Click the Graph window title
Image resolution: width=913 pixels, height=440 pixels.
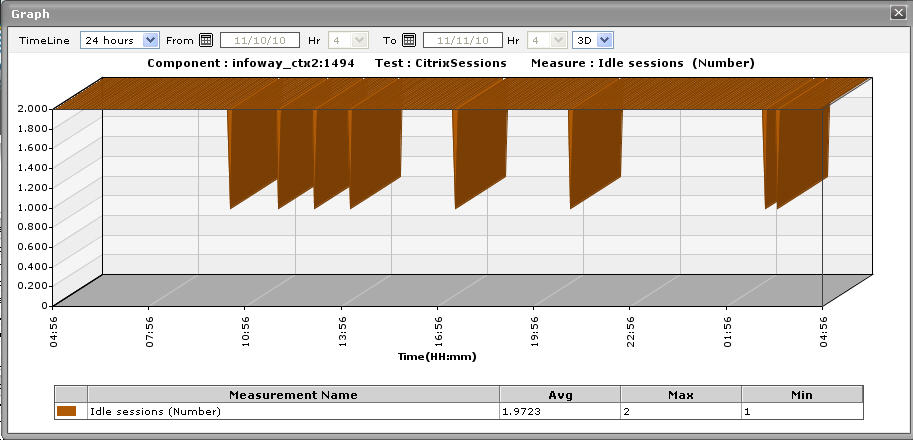click(30, 13)
